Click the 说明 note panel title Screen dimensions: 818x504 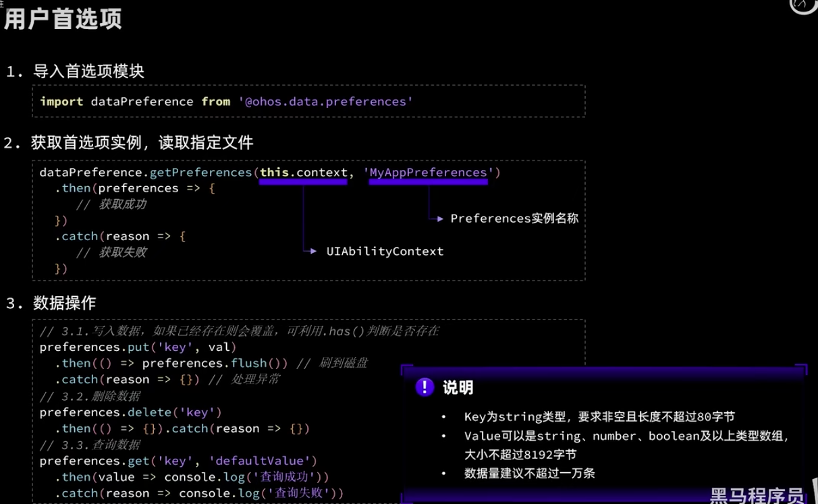[458, 387]
